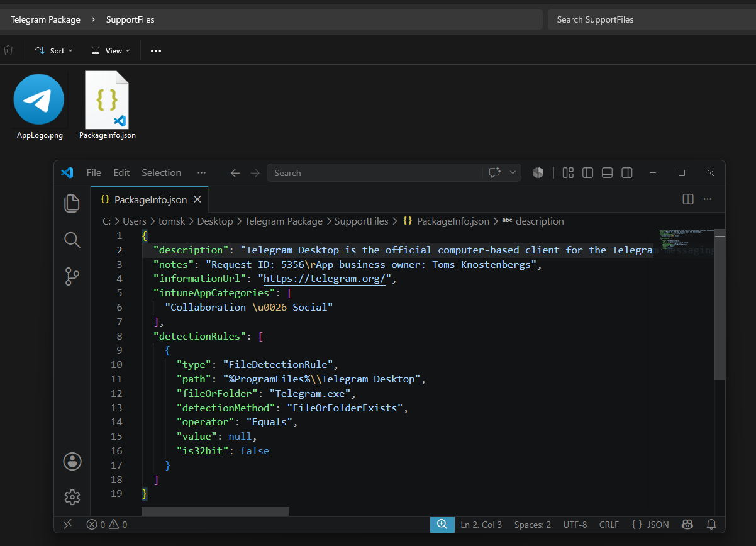
Task: Click Ln 2, Col 3 in status bar
Action: coord(481,525)
